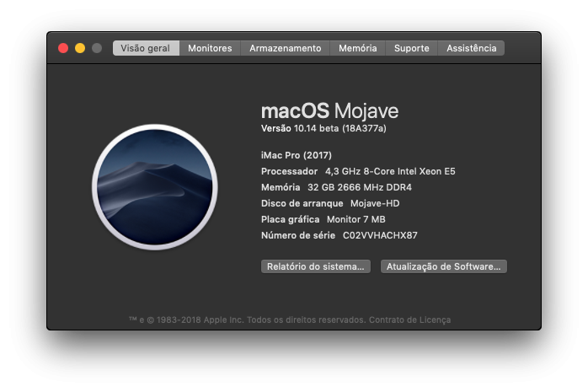Click startup disk name Mojave-HD
This screenshot has width=588, height=392.
pyautogui.click(x=375, y=203)
